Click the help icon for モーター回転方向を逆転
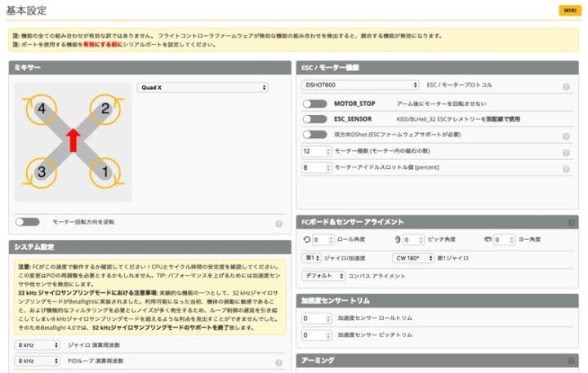The height and width of the screenshot is (373, 588). [278, 223]
